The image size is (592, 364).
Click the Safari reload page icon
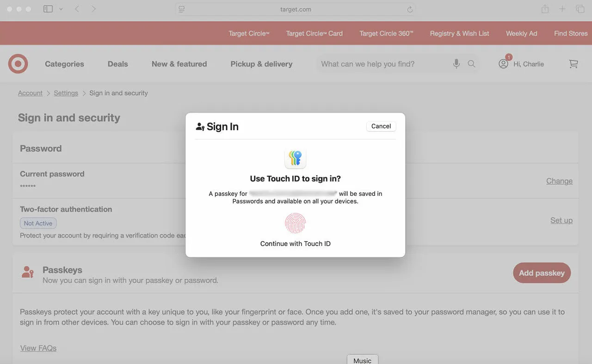coord(410,9)
